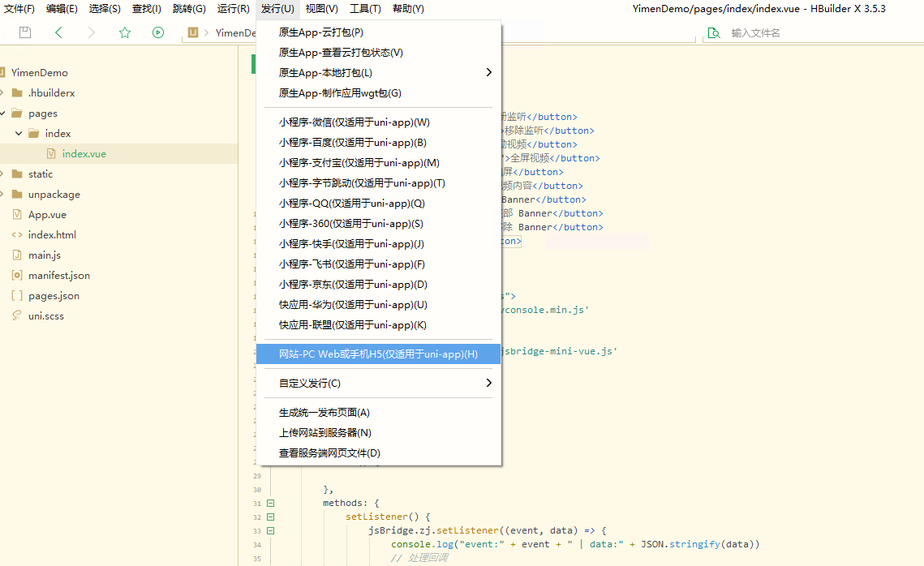Choose 小程序-微信 publish option
Viewport: 924px width, 566px height.
[x=378, y=122]
